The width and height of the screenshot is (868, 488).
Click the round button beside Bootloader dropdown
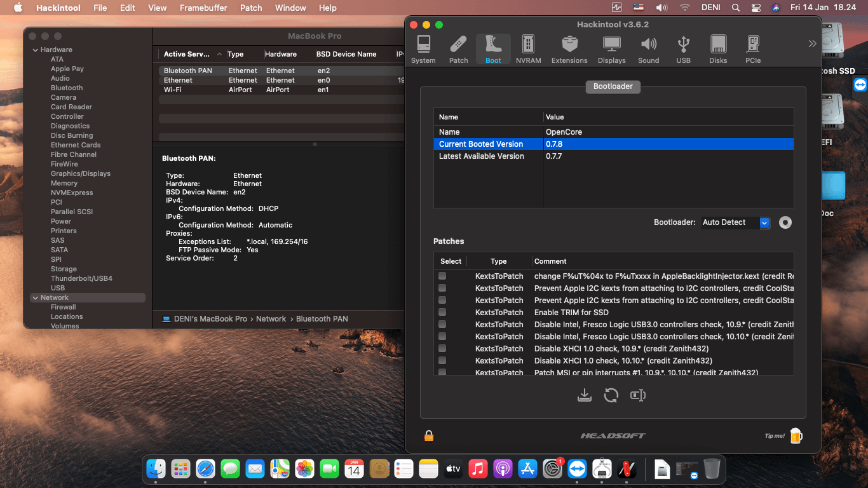point(785,222)
